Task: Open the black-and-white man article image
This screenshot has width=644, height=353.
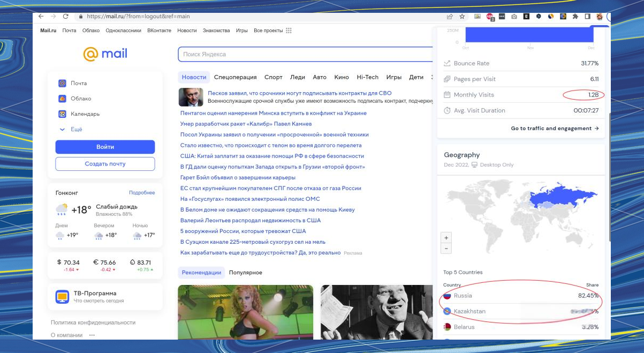Action: click(376, 312)
